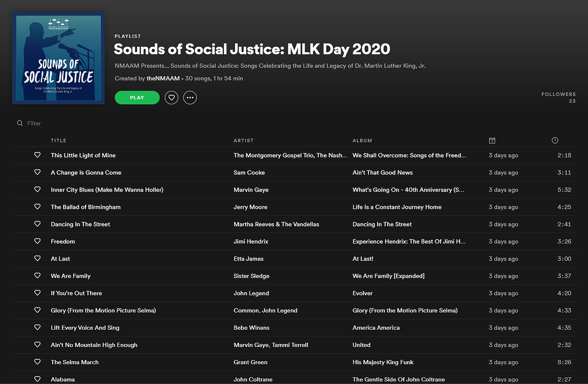Image resolution: width=588 pixels, height=384 pixels.
Task: Sort by the ARTIST column header
Action: coord(244,141)
